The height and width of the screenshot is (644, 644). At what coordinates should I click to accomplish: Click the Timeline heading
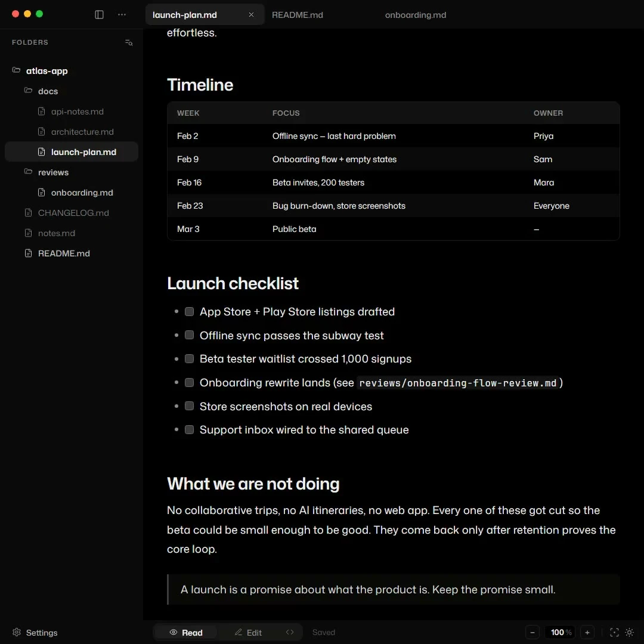tap(200, 85)
